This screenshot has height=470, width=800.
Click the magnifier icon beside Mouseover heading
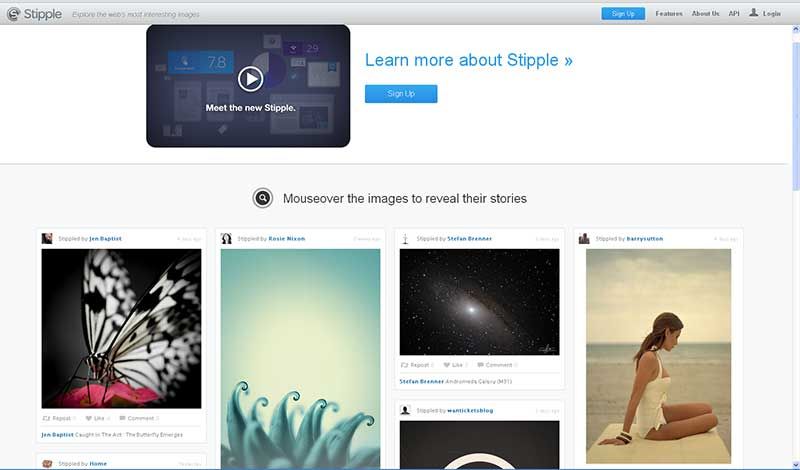pos(263,198)
